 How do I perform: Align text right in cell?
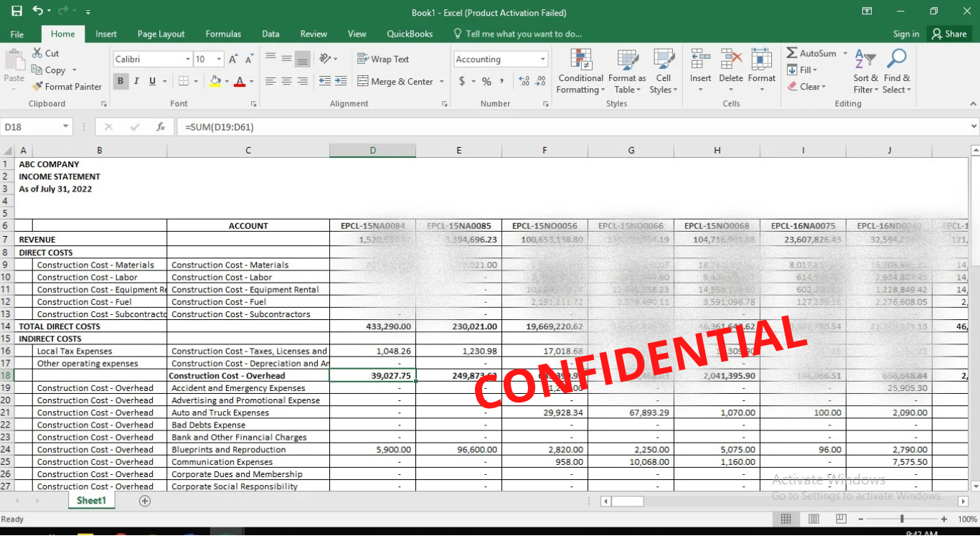[302, 81]
